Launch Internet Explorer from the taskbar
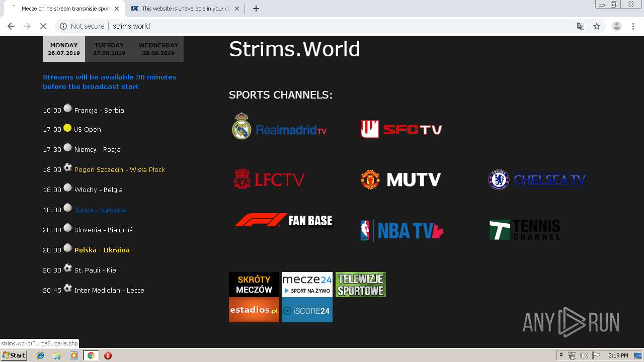The width and height of the screenshot is (644, 362). click(x=40, y=355)
